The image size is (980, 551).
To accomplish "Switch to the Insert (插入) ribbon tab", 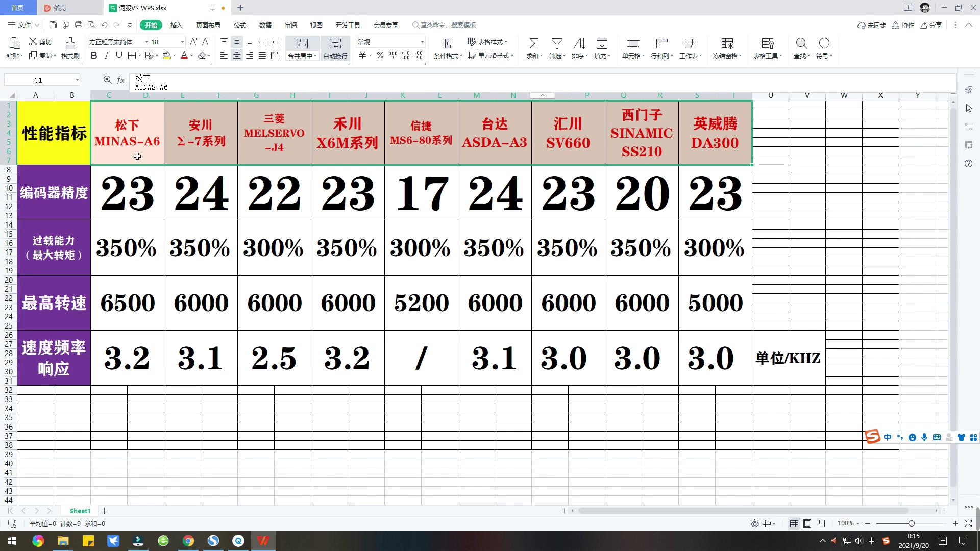I will (x=176, y=25).
